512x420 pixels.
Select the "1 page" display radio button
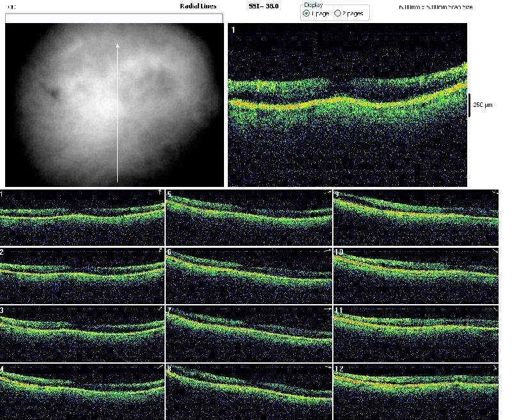click(308, 13)
